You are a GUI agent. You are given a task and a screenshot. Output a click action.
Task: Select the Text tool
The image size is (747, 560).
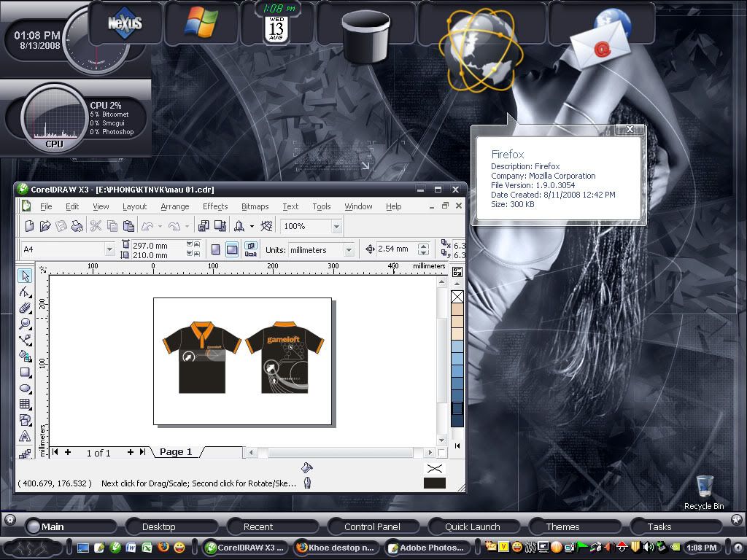[25, 436]
